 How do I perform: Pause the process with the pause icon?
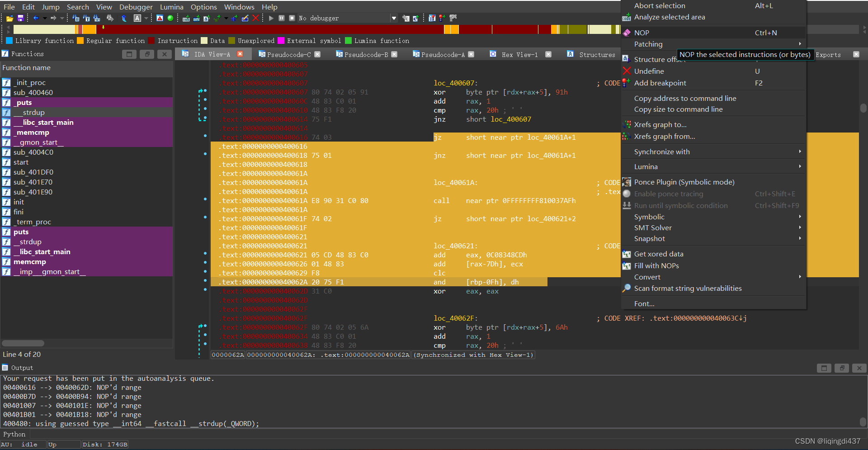(282, 18)
